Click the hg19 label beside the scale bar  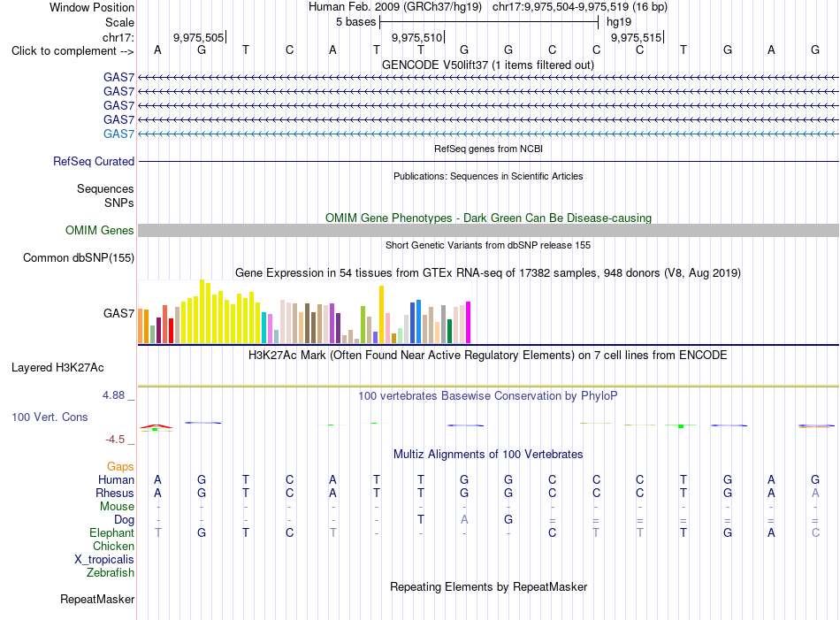[619, 22]
